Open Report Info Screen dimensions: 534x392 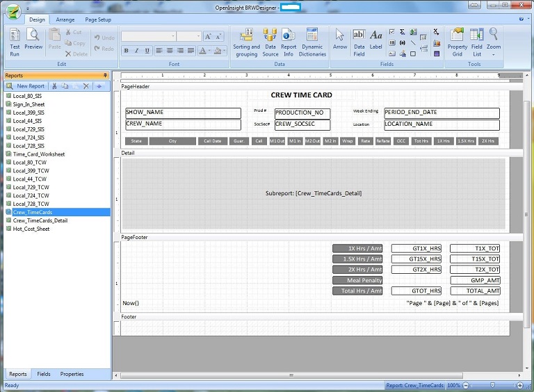[289, 42]
